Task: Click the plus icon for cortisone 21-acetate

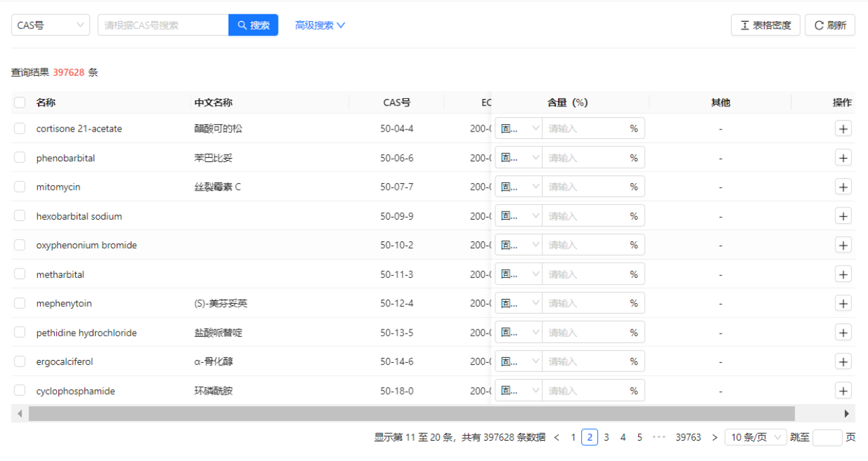Action: pos(843,129)
